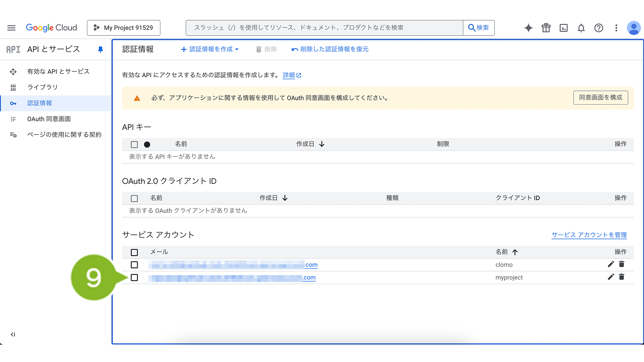Check the myproject service account checkbox
644x362 pixels.
134,278
